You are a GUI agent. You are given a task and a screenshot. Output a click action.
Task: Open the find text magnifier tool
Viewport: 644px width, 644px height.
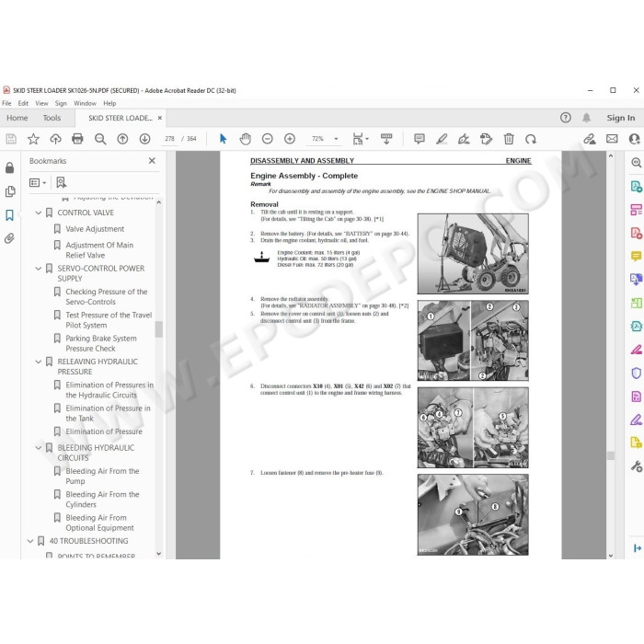[x=100, y=139]
